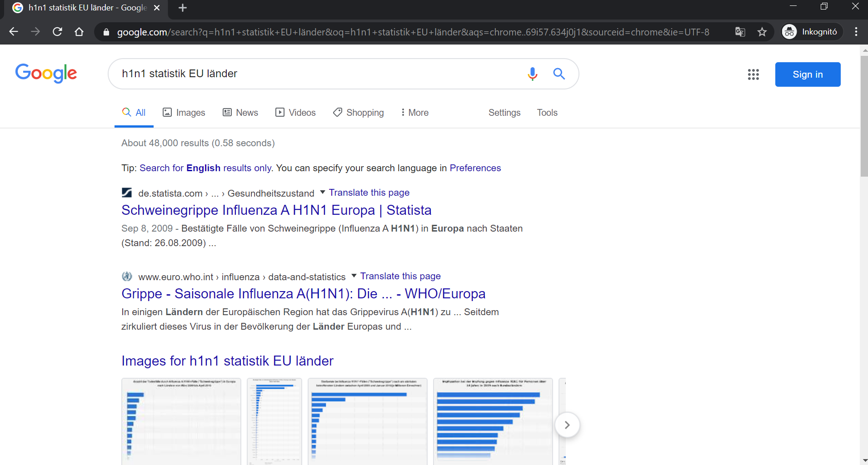Open the second narrow chart thumbnail
Image resolution: width=868 pixels, height=465 pixels.
point(274,421)
